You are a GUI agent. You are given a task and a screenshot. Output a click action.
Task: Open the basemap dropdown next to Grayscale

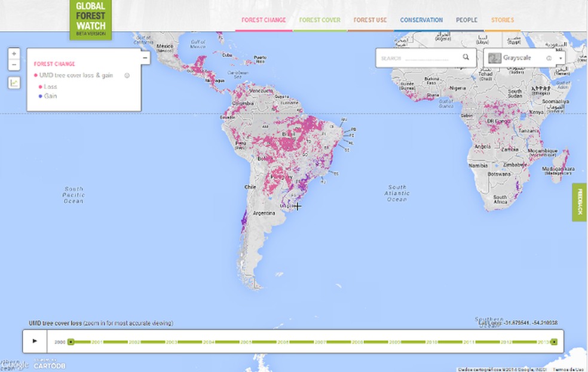[559, 57]
